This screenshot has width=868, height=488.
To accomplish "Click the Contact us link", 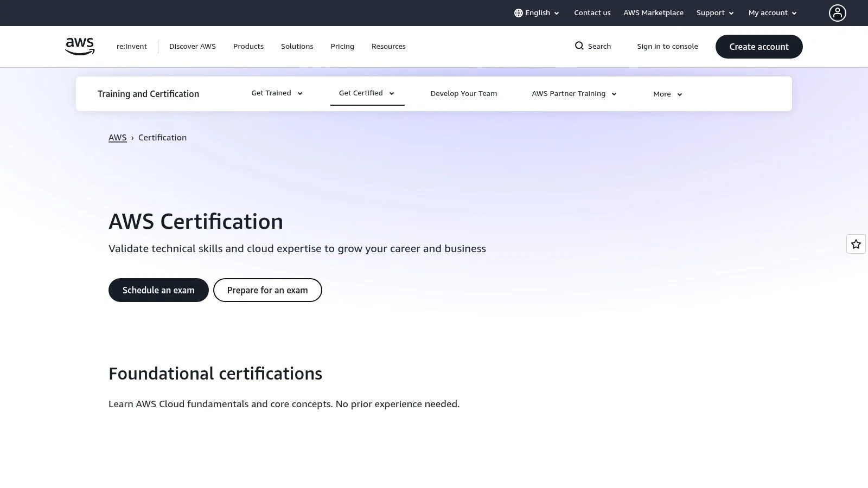I will 592,13.
